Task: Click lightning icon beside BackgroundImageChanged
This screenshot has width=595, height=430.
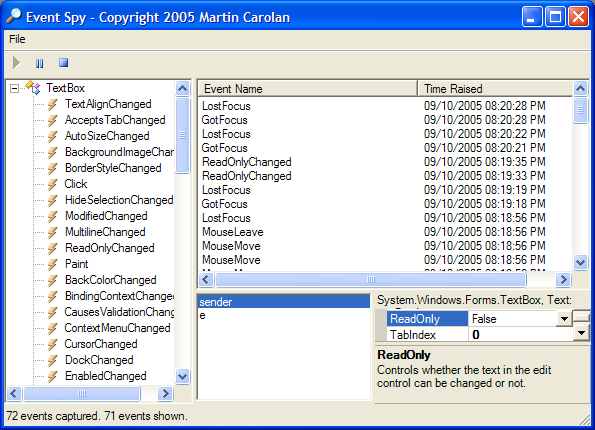Action: tap(53, 152)
